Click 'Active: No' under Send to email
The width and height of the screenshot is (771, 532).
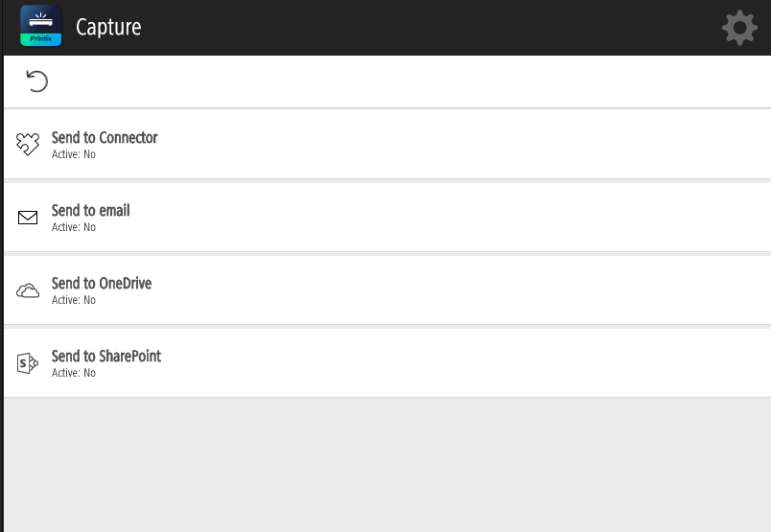tap(74, 227)
